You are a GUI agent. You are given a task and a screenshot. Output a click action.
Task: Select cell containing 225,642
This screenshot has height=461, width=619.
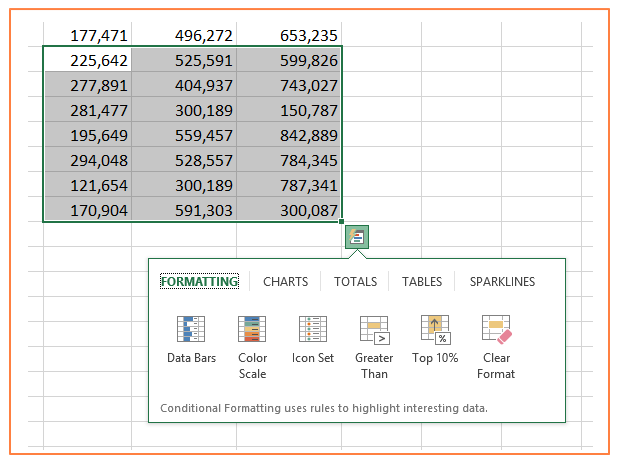(x=87, y=60)
